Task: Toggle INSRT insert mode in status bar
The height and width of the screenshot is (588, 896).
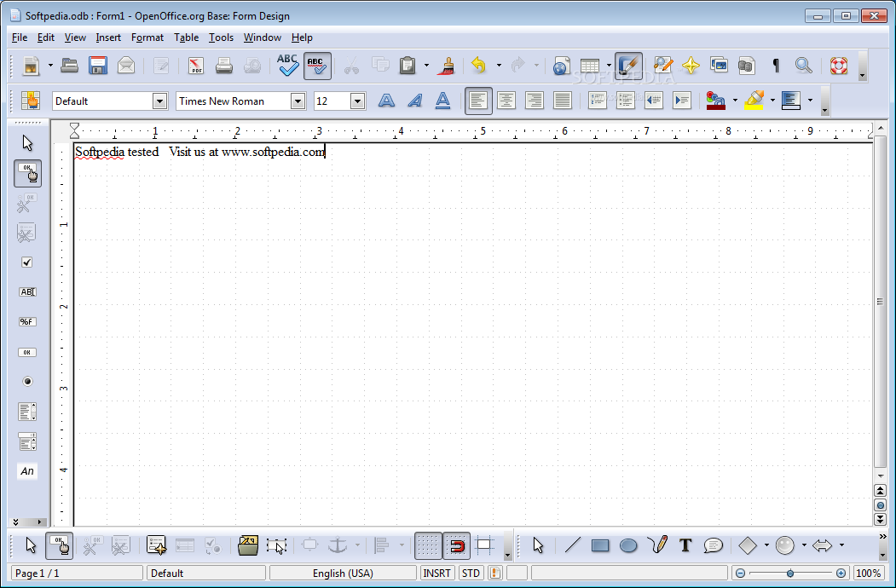Action: pyautogui.click(x=437, y=574)
